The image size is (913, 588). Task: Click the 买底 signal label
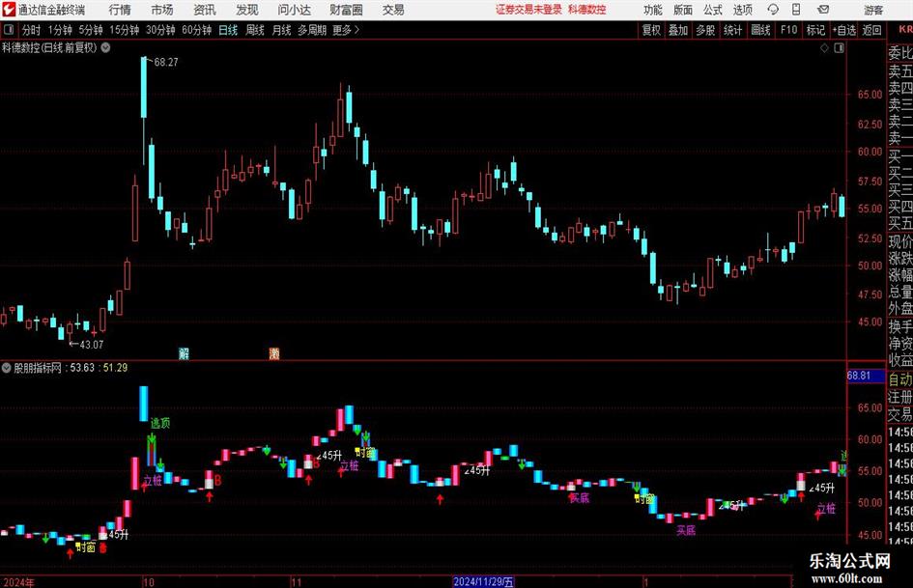(x=686, y=530)
